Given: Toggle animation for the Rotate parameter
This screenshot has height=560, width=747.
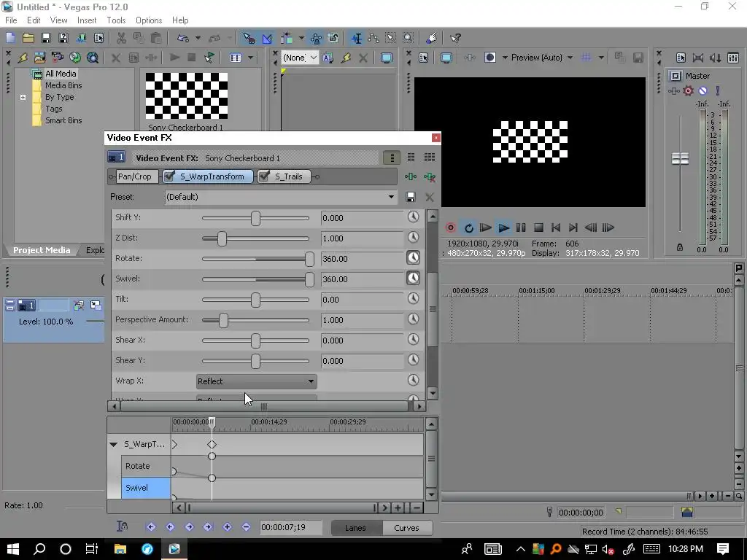Looking at the screenshot, I should pyautogui.click(x=413, y=258).
